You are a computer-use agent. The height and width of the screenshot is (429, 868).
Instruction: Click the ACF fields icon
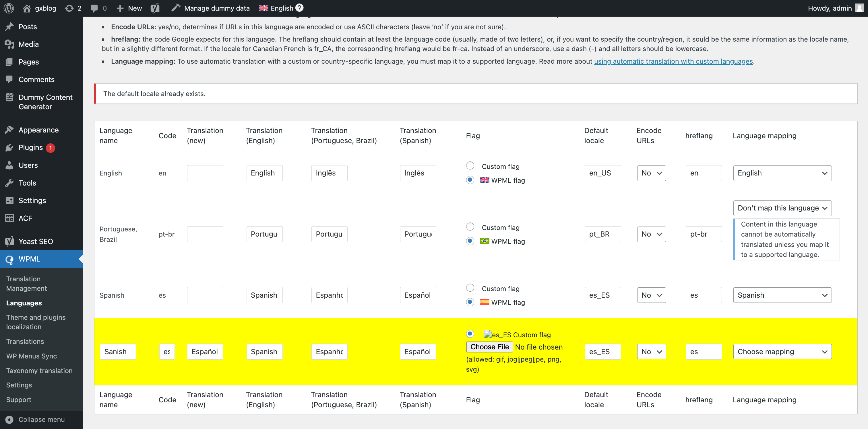(9, 218)
